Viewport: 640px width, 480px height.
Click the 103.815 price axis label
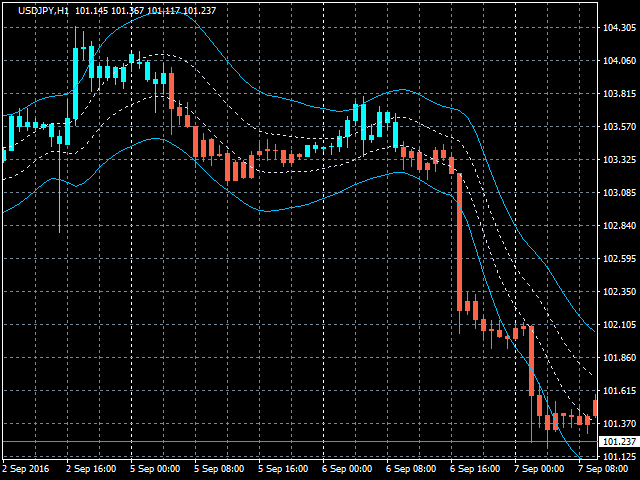coord(619,94)
